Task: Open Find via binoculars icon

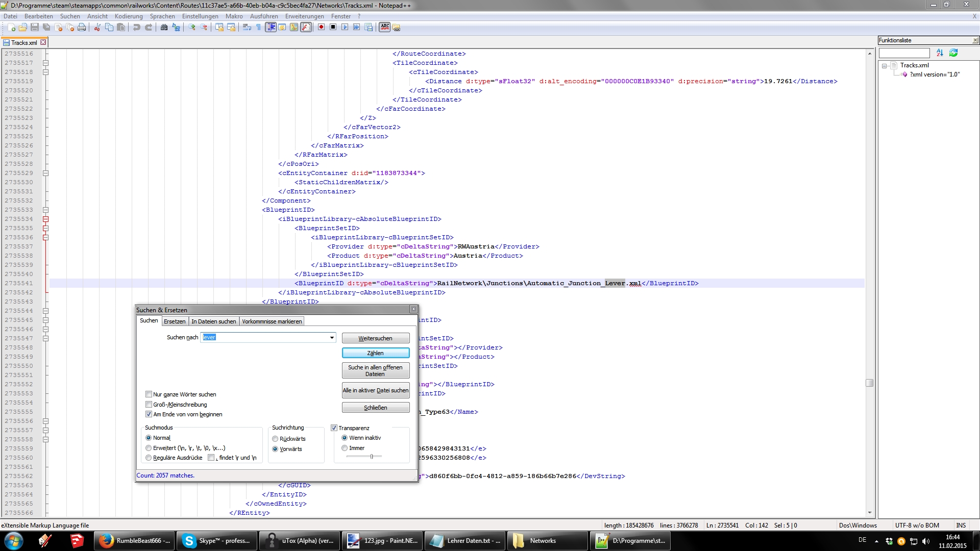Action: (164, 28)
